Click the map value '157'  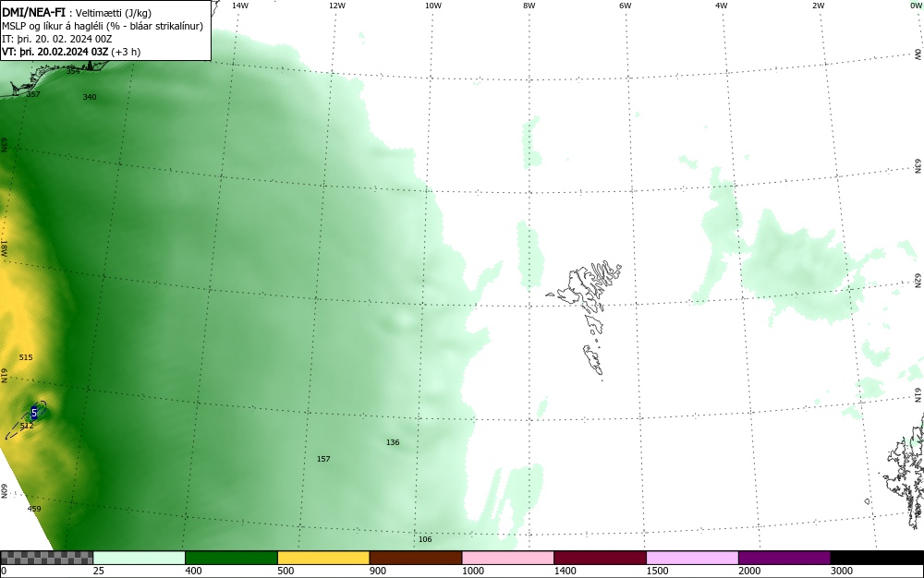323,459
